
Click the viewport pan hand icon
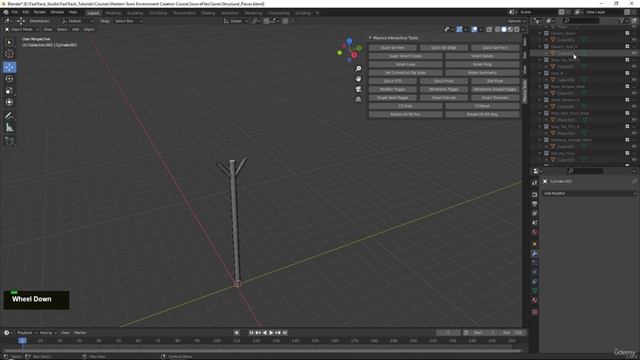[x=358, y=79]
